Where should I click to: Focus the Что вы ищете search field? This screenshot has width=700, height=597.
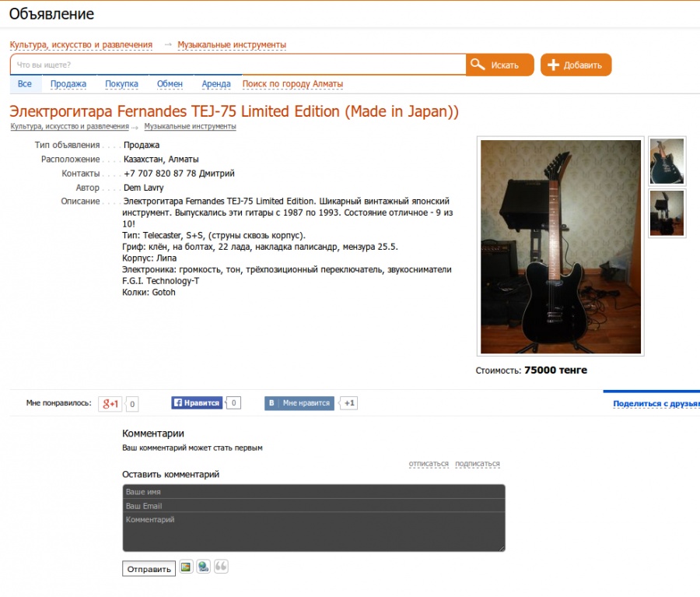pyautogui.click(x=238, y=65)
